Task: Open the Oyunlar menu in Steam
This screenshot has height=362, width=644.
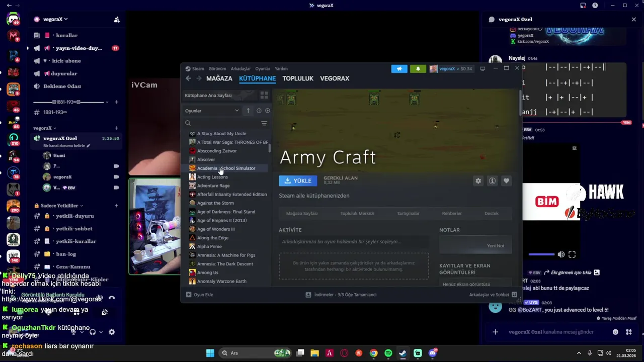Action: coord(263,69)
